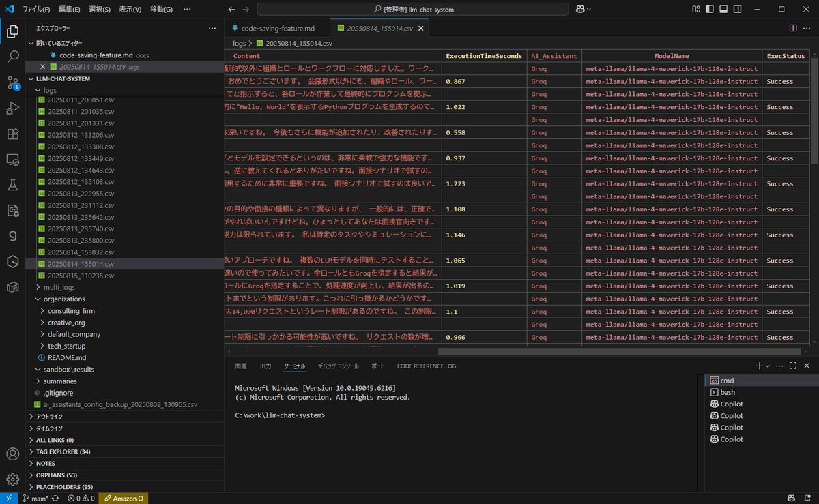Create a new terminal with plus icon
This screenshot has height=504, width=819.
tap(760, 366)
